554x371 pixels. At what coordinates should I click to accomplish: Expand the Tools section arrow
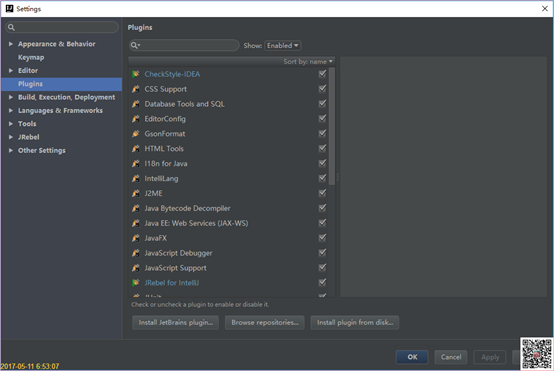[x=11, y=124]
